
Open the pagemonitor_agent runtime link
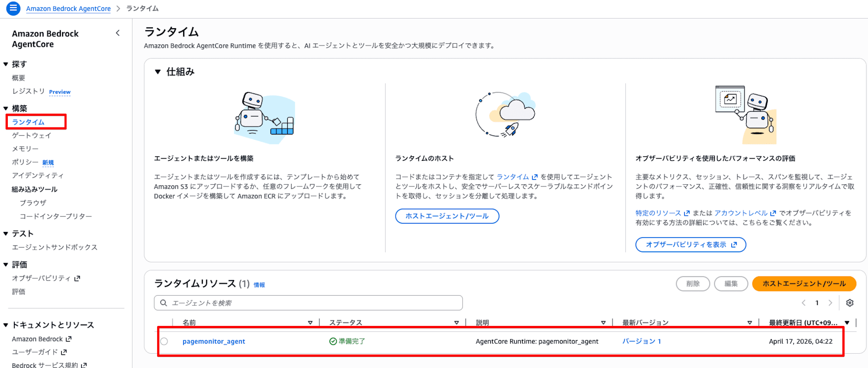214,342
